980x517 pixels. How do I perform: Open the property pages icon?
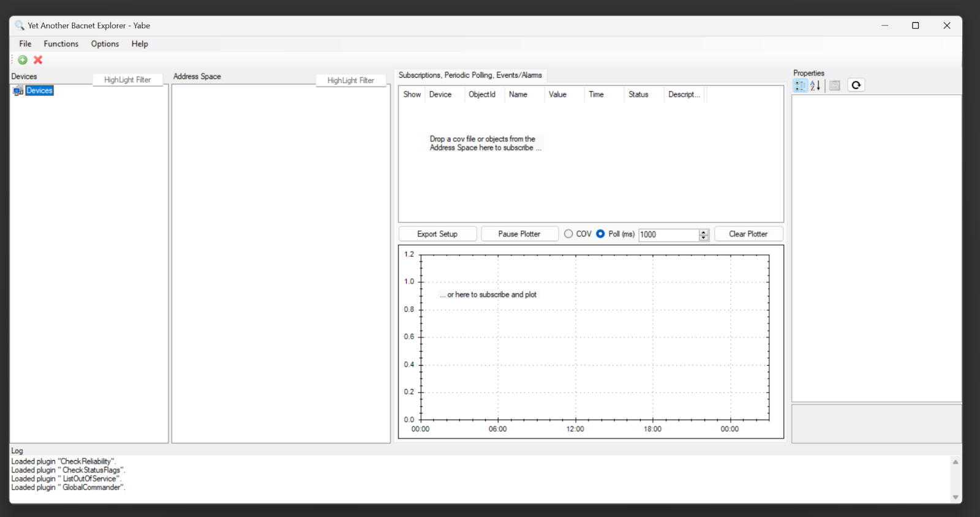click(x=835, y=86)
